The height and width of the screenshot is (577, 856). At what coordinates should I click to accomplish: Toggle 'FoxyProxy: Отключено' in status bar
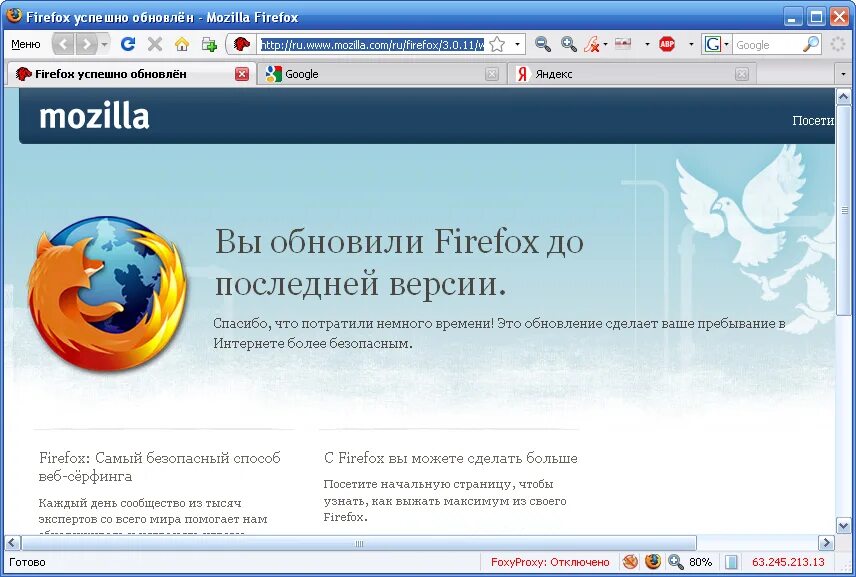(x=550, y=562)
